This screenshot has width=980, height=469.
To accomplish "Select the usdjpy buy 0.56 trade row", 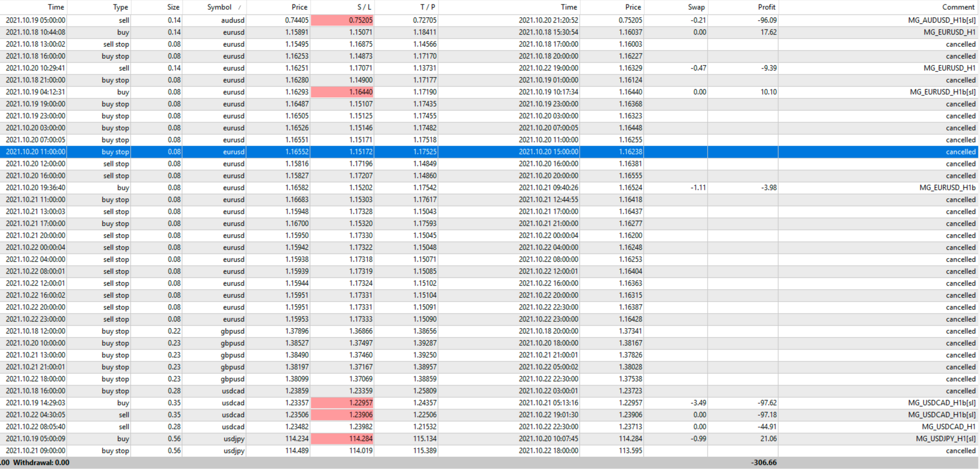I will pyautogui.click(x=233, y=438).
